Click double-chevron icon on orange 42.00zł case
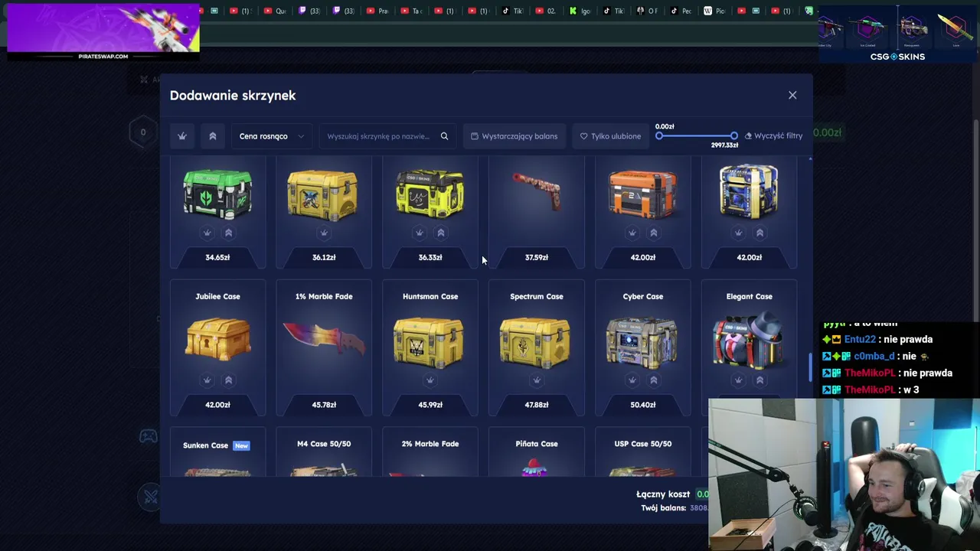This screenshot has height=551, width=980. pyautogui.click(x=654, y=233)
